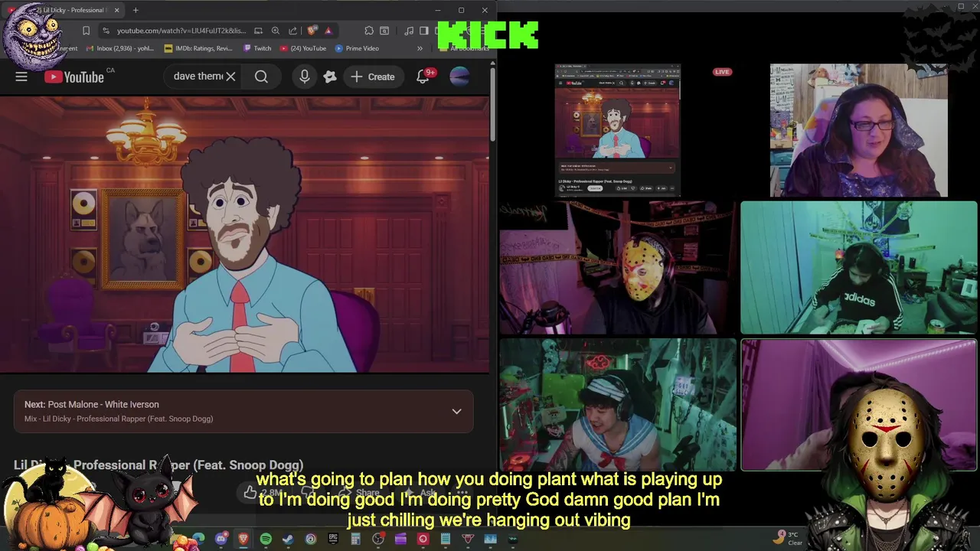Click the woman with glasses webcam feed
Screen dimensions: 980x551
(x=858, y=131)
